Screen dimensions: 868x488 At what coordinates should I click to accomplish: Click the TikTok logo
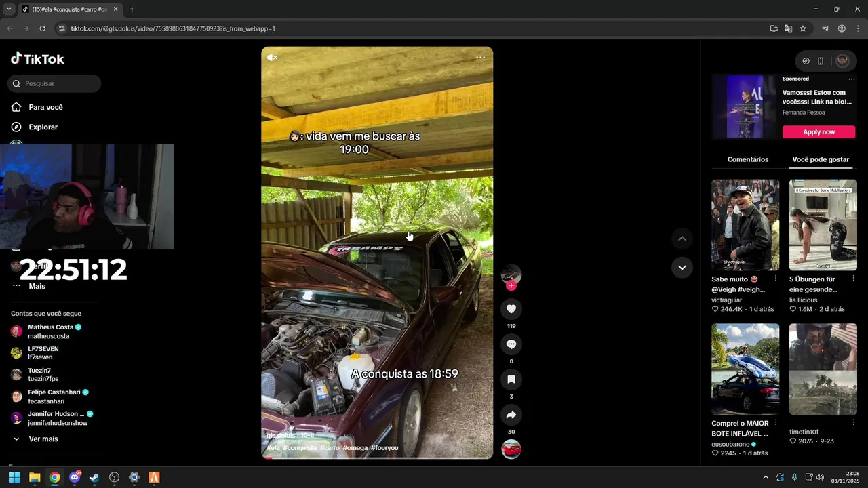pyautogui.click(x=37, y=59)
